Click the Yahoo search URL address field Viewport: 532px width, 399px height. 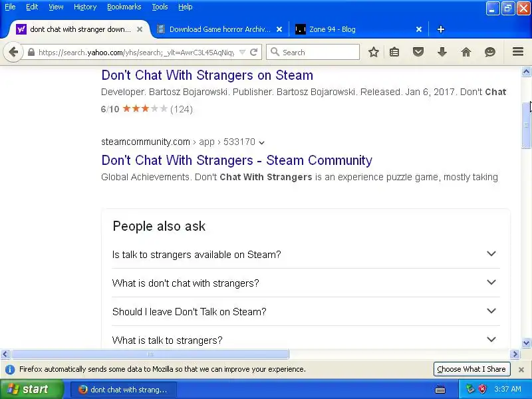[136, 53]
